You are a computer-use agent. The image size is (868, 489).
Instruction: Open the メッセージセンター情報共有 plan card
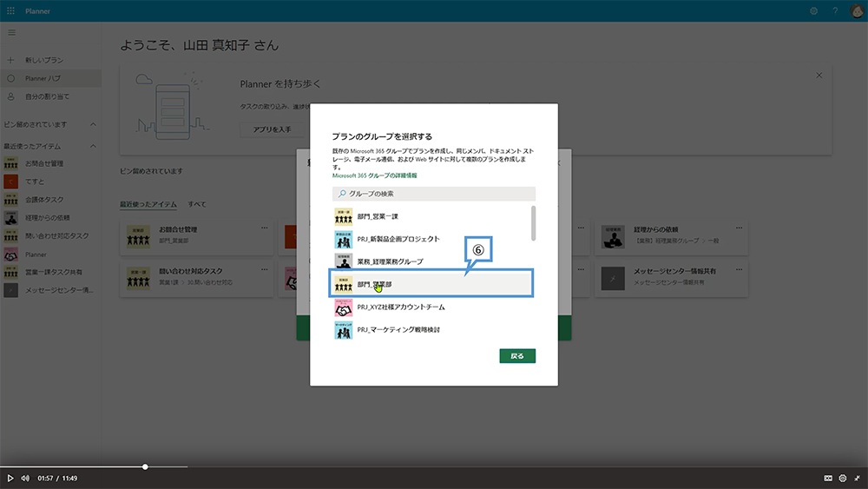tap(671, 279)
